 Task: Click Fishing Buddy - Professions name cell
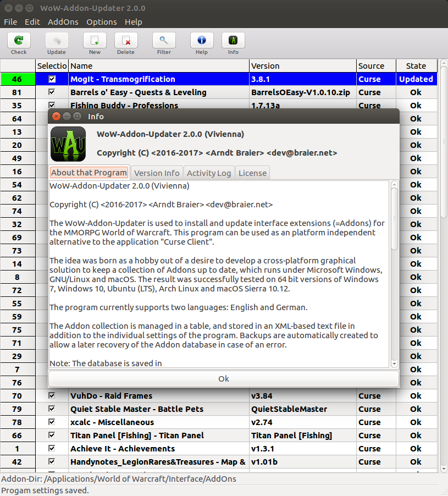click(x=159, y=105)
